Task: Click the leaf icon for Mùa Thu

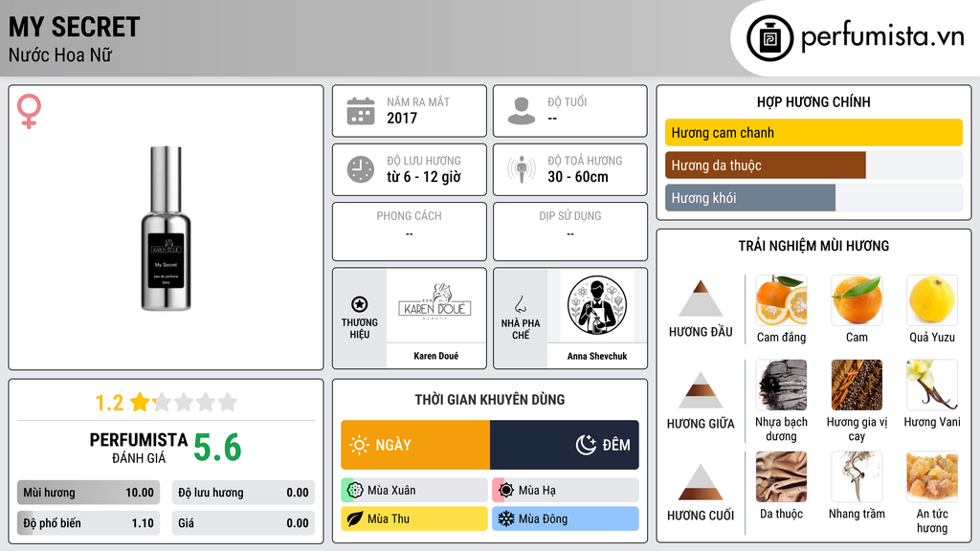Action: tap(354, 518)
